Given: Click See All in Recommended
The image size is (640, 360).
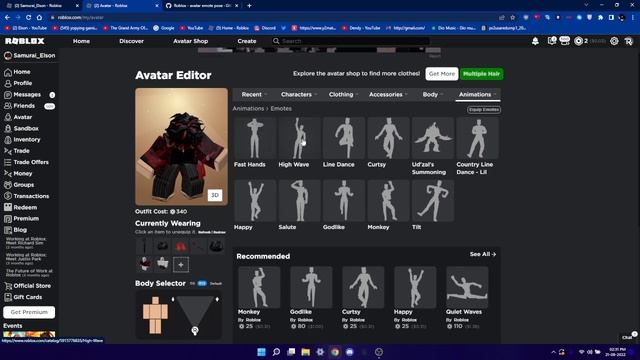Looking at the screenshot, I should click(483, 254).
